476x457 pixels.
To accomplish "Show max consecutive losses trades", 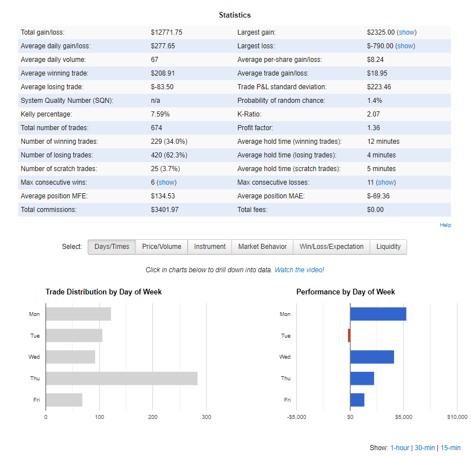I will 386,182.
